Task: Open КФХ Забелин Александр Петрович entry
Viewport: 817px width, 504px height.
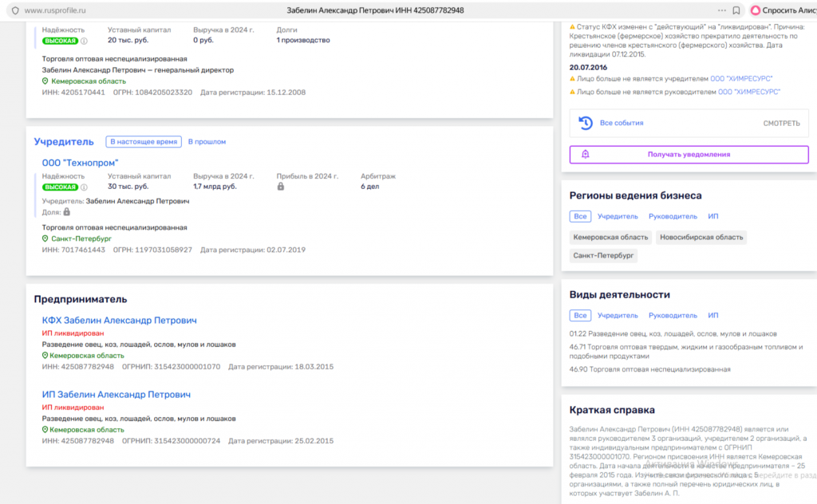Action: pyautogui.click(x=119, y=321)
